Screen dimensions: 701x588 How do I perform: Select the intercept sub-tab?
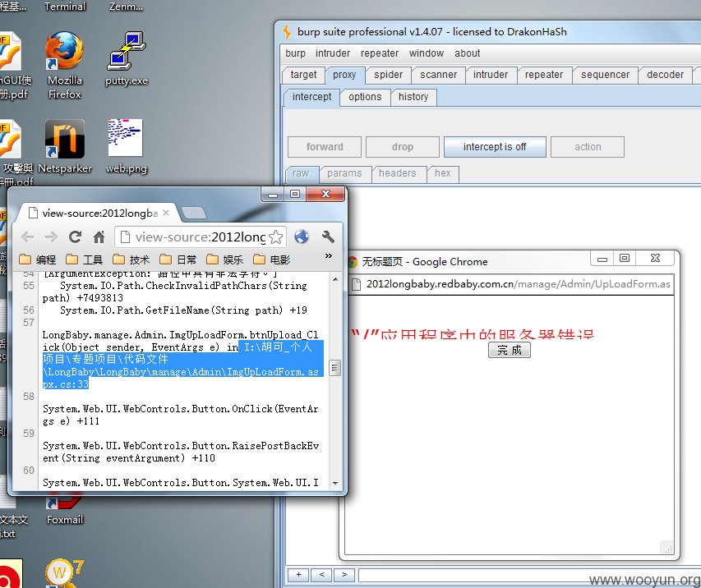pos(311,97)
